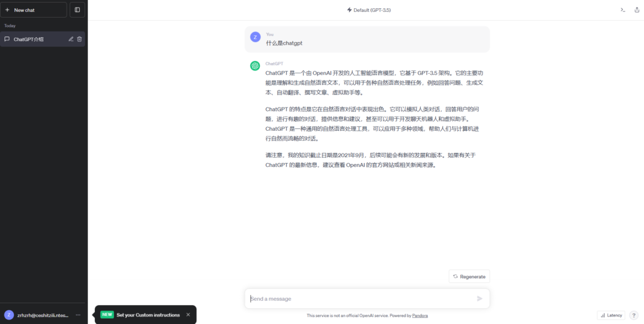Open the help question mark icon

634,315
